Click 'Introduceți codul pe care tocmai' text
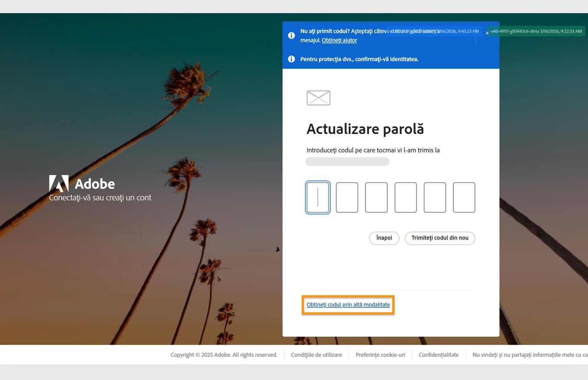The height and width of the screenshot is (380, 588). click(x=373, y=150)
